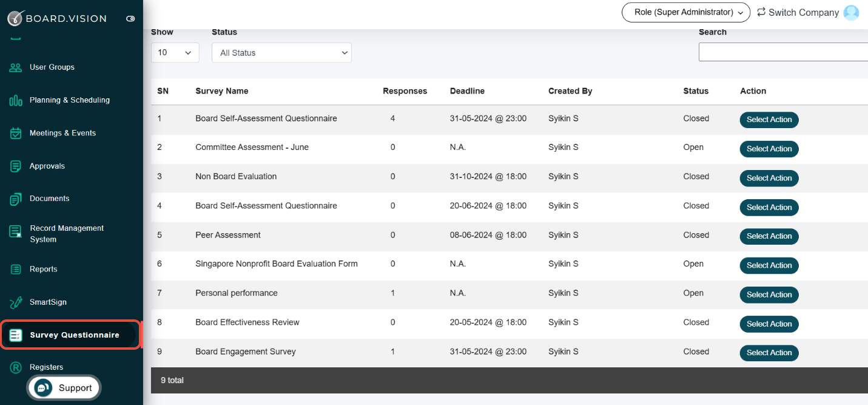Click 'Peer Assessment' survey name

(228, 235)
